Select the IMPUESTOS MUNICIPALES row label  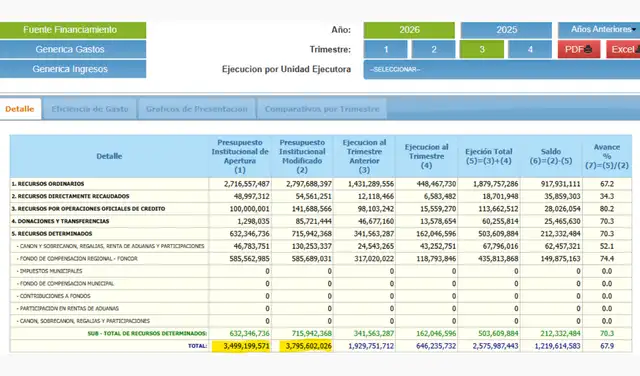pyautogui.click(x=49, y=271)
